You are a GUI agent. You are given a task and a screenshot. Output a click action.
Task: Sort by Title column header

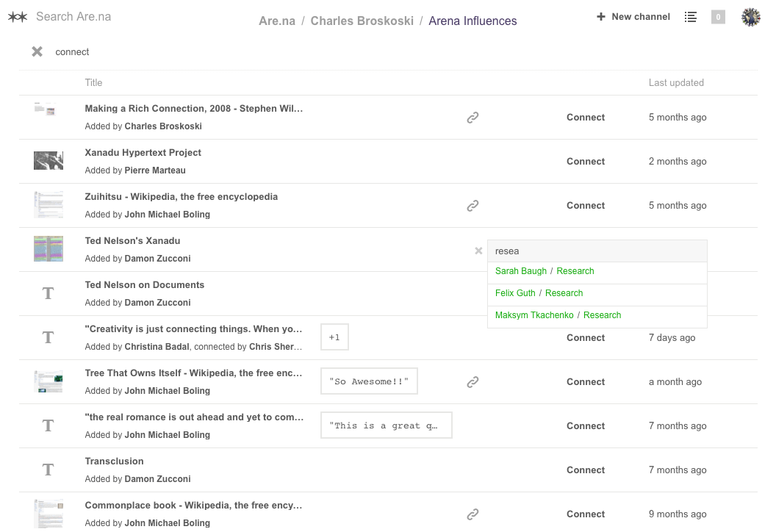pyautogui.click(x=93, y=82)
